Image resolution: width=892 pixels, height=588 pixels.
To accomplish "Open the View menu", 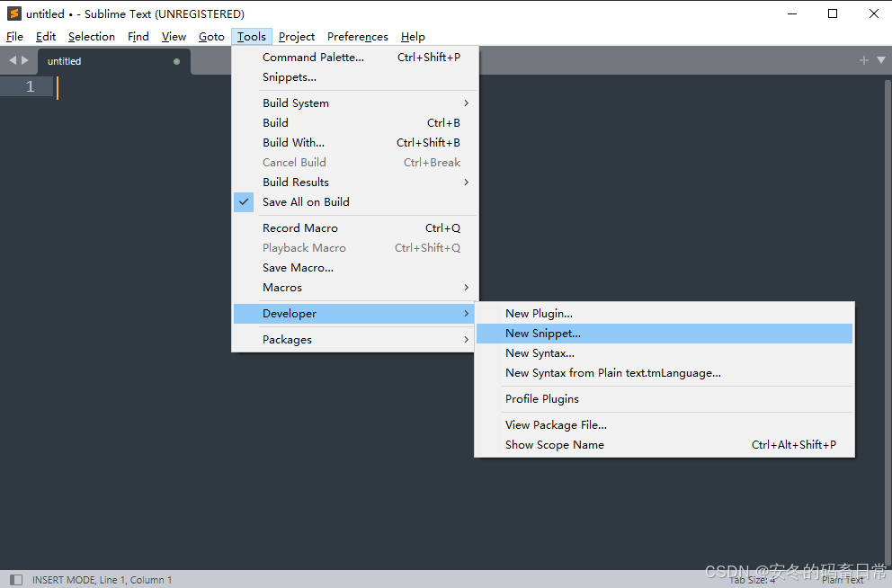I will pyautogui.click(x=174, y=36).
